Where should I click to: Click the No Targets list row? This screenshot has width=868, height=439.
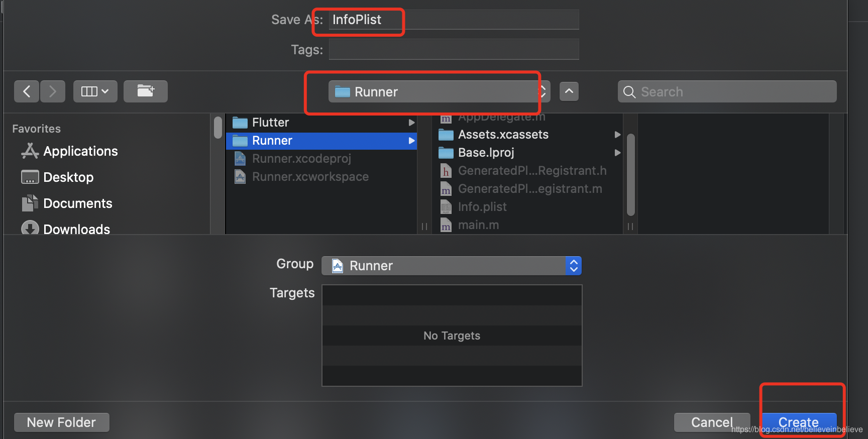452,336
